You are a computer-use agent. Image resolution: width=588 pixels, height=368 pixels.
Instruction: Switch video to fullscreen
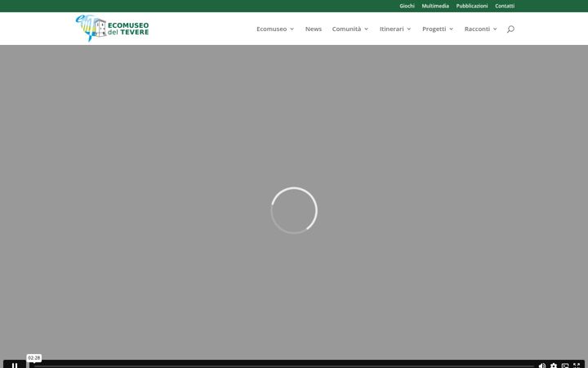pos(577,366)
